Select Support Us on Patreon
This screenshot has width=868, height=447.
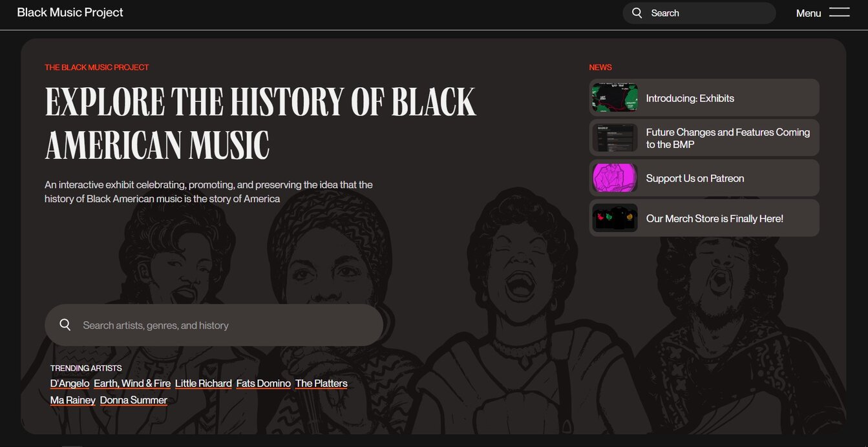pos(694,178)
